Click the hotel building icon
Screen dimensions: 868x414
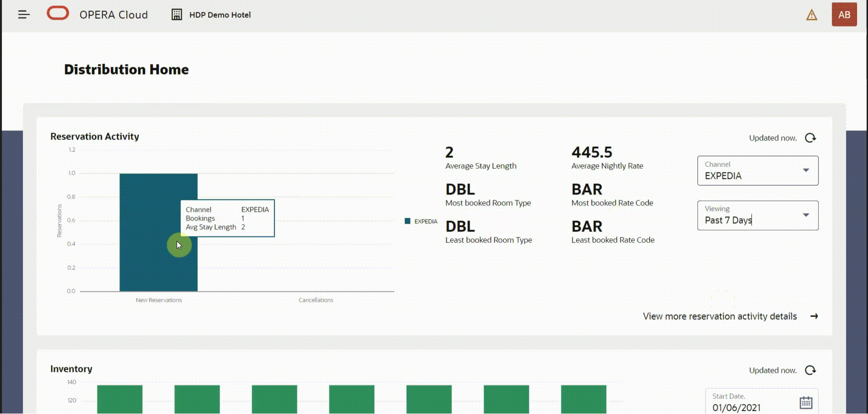click(x=177, y=15)
